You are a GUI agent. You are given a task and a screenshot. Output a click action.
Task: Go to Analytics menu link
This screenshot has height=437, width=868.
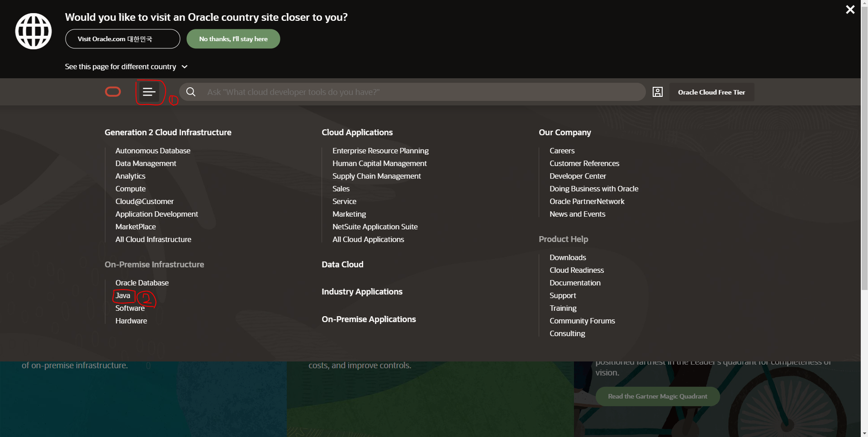click(130, 176)
